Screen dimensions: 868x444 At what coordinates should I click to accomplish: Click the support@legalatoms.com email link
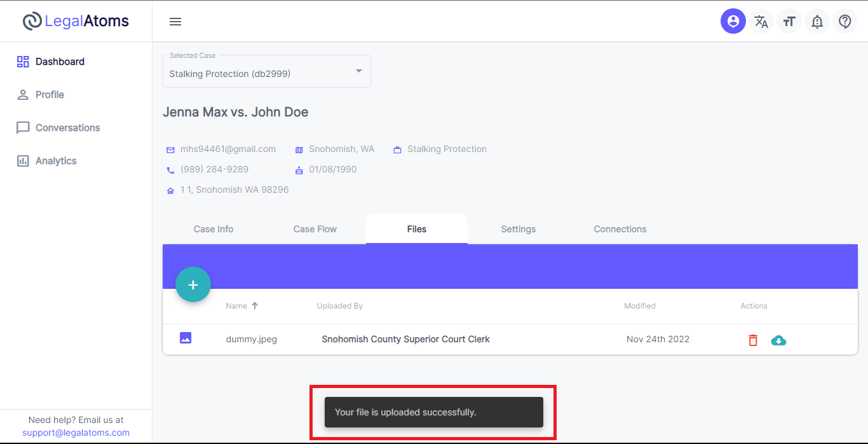76,433
